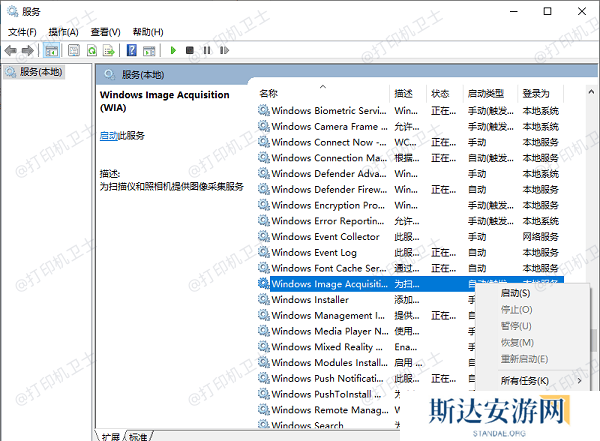Open the 文件(F) menu
The width and height of the screenshot is (600, 441).
(22, 31)
